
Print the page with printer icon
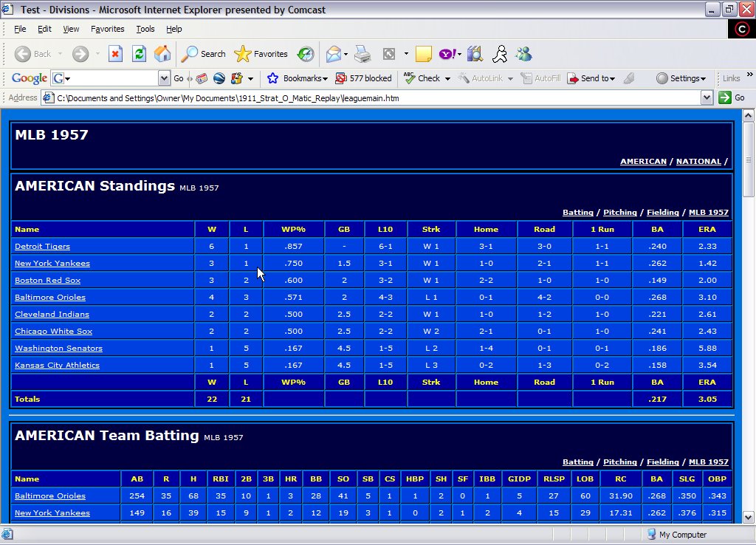(362, 54)
